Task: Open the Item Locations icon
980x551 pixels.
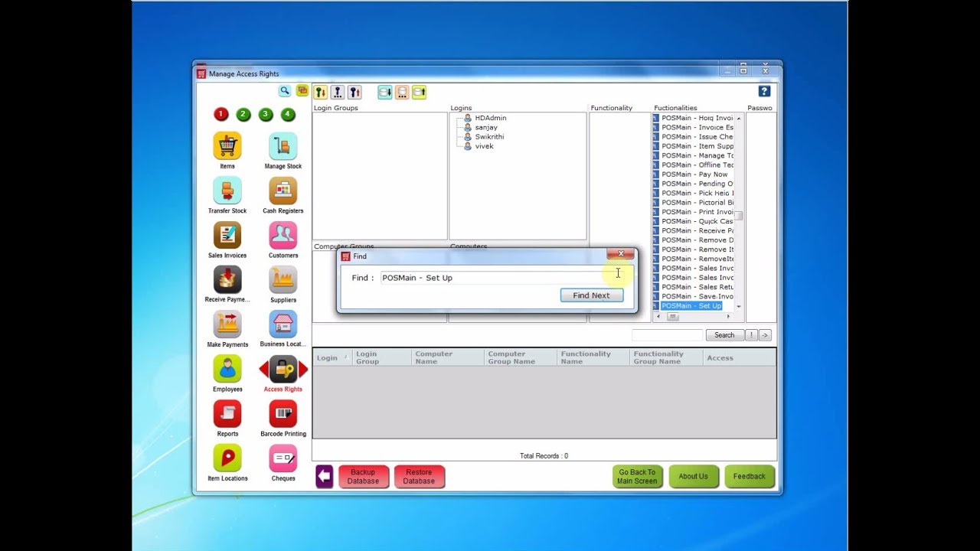Action: click(227, 458)
